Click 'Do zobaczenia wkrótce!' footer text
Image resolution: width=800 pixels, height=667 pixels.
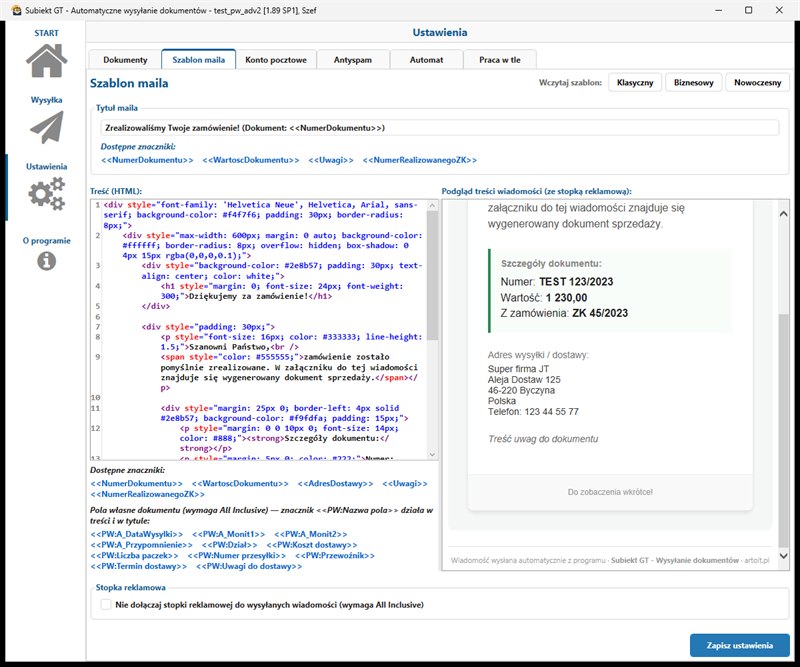[610, 492]
